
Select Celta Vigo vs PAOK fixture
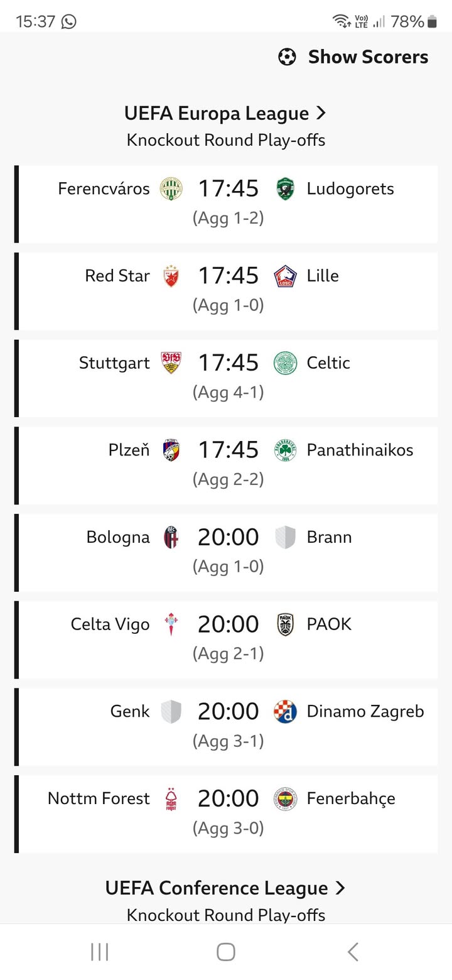coord(227,640)
